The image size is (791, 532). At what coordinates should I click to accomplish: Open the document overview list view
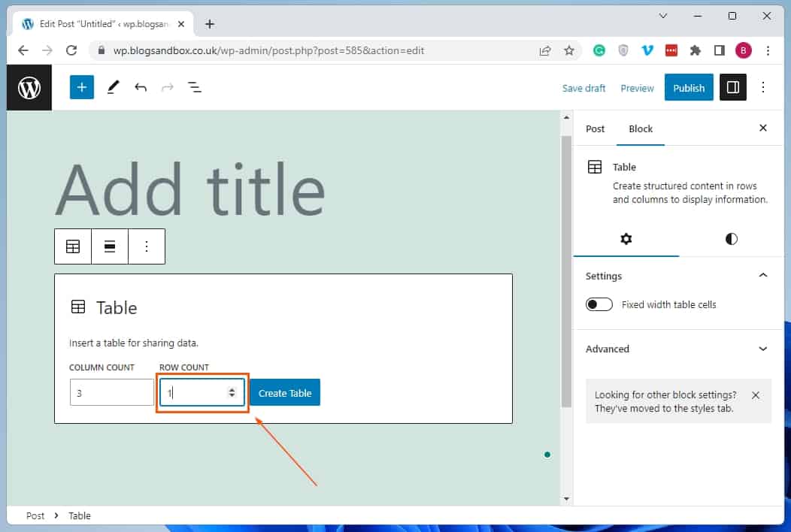pos(195,87)
